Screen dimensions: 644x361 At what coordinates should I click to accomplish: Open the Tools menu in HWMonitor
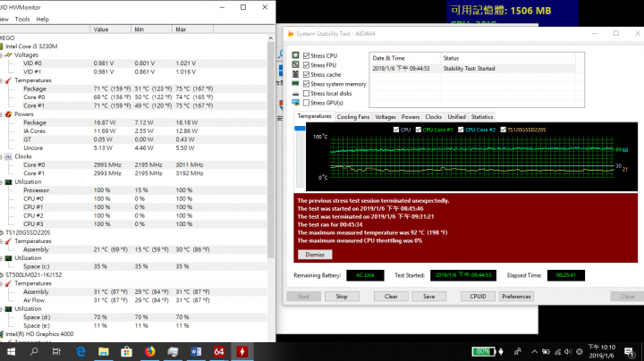click(x=22, y=19)
